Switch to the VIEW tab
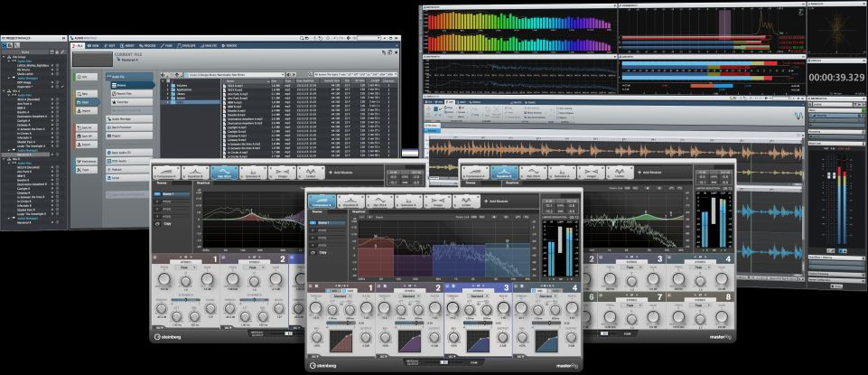The height and width of the screenshot is (375, 868). pos(94,45)
